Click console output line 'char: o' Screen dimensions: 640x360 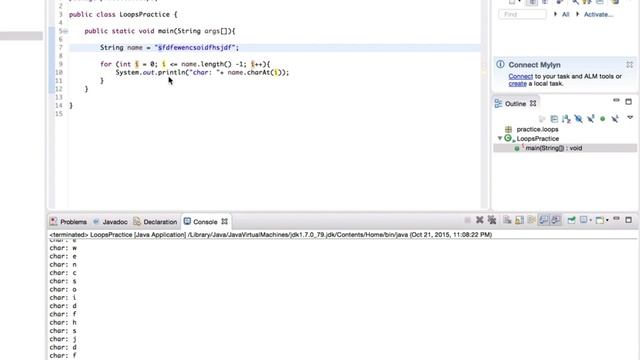click(x=63, y=289)
